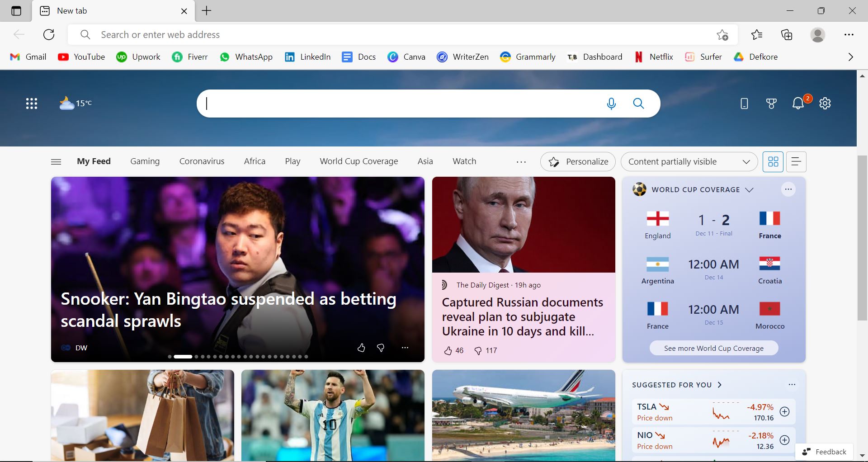This screenshot has height=462, width=868.
Task: Click the Bing search input field
Action: click(x=407, y=103)
